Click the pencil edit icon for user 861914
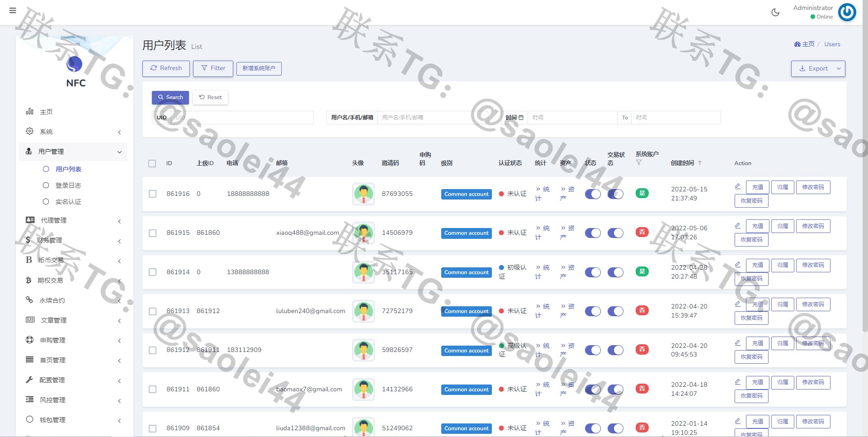The image size is (868, 437). pos(737,264)
